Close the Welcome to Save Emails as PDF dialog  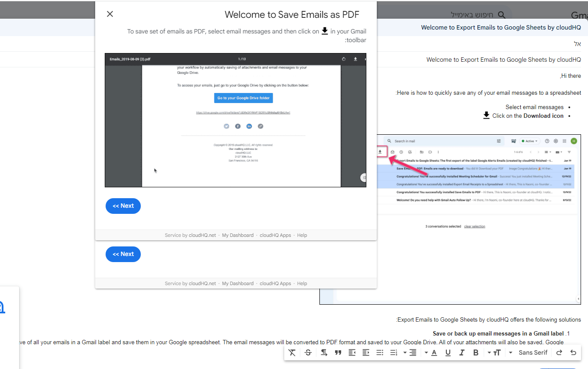110,14
